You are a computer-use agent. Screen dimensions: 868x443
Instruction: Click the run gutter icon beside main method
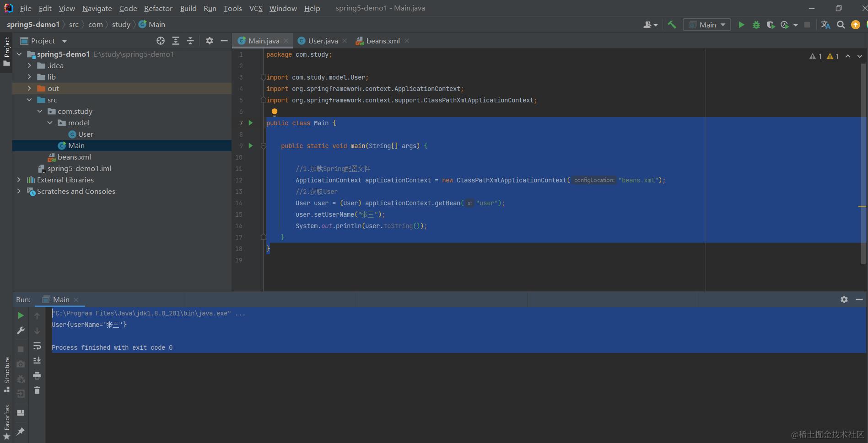pos(251,145)
